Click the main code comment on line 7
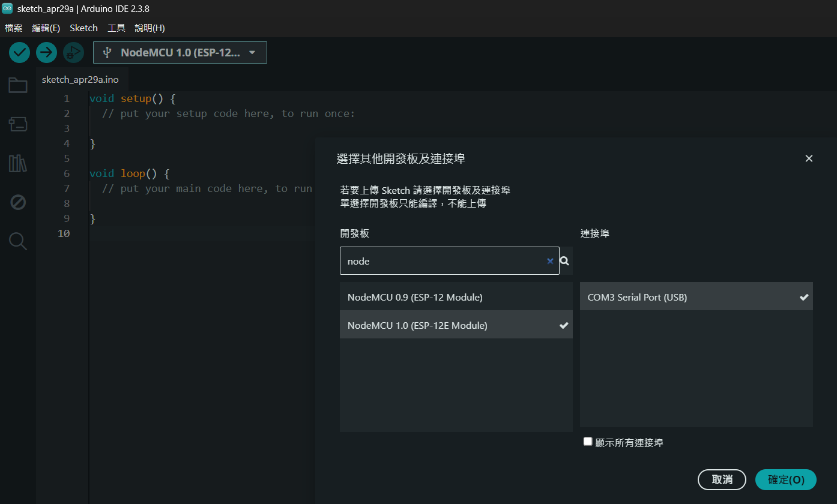Viewport: 837px width, 504px height. pyautogui.click(x=207, y=188)
